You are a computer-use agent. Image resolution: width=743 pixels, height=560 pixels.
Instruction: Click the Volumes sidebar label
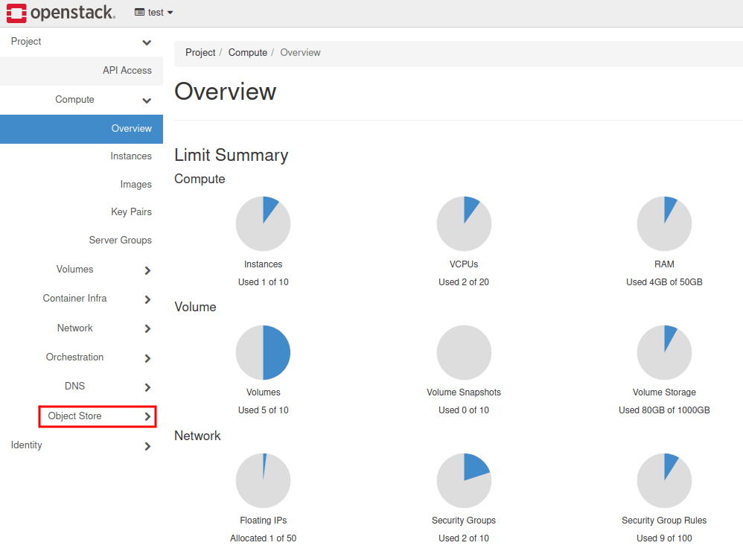tap(75, 270)
